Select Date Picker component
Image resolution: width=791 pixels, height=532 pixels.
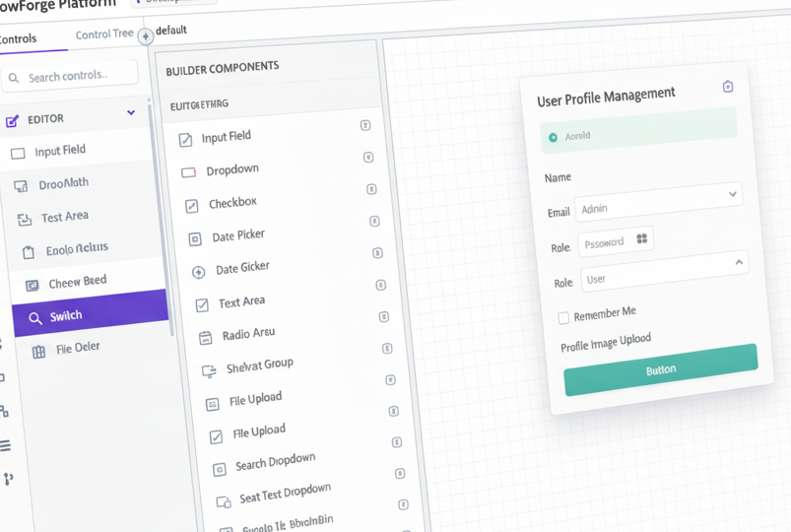(238, 235)
